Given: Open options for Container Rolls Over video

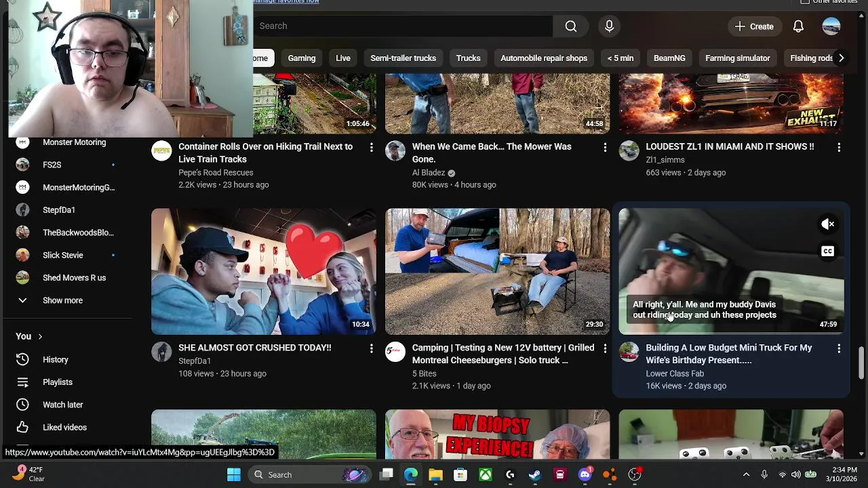Looking at the screenshot, I should click(371, 147).
